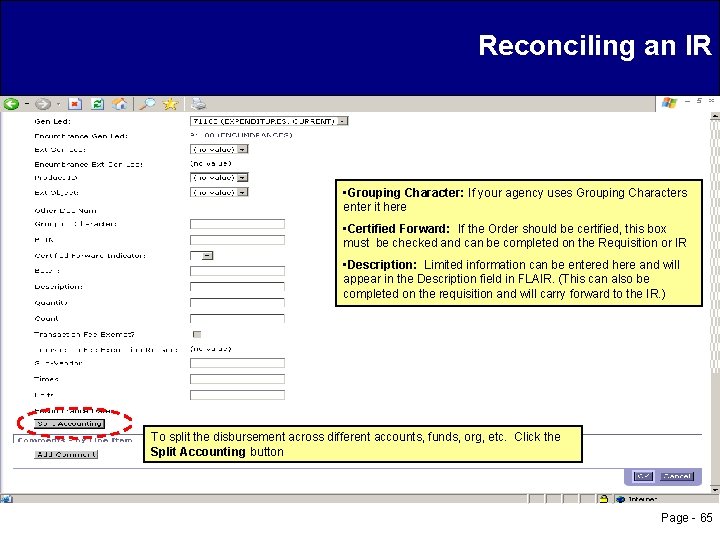
Task: Click the Comments By Line Item heading
Action: tap(75, 440)
